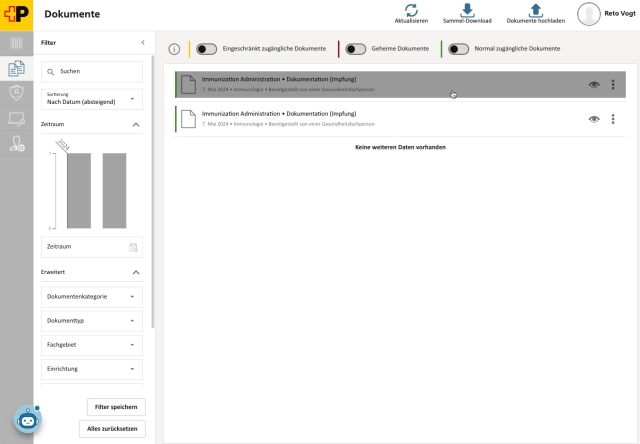Toggle Geheime Dokumente switch
The height and width of the screenshot is (444, 640).
(x=356, y=49)
